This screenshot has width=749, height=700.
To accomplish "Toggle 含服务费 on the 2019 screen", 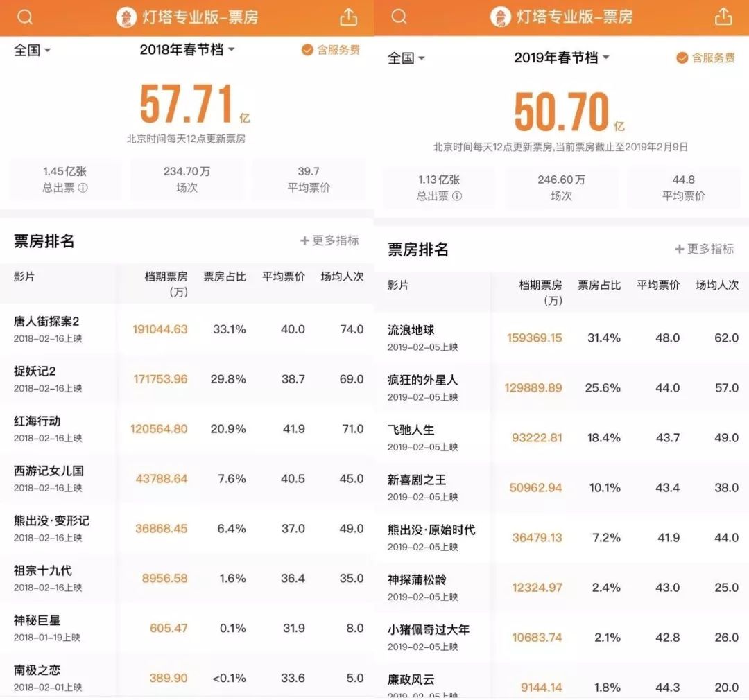I will tap(706, 58).
